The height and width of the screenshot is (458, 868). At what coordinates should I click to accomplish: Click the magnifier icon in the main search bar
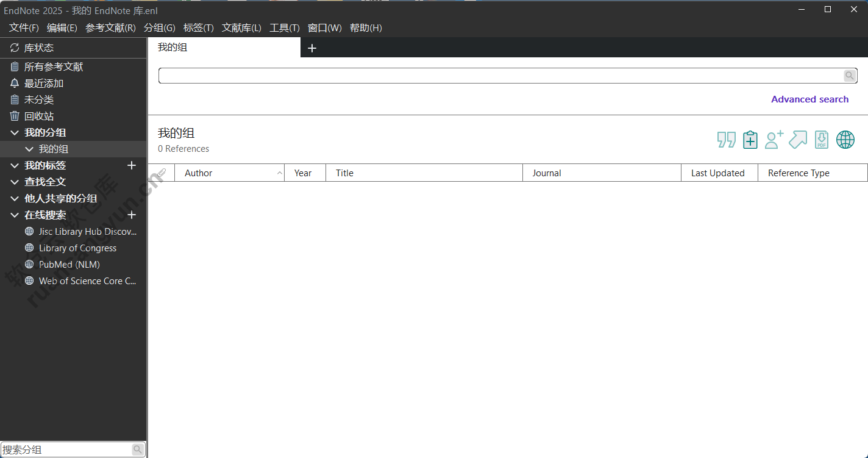850,76
